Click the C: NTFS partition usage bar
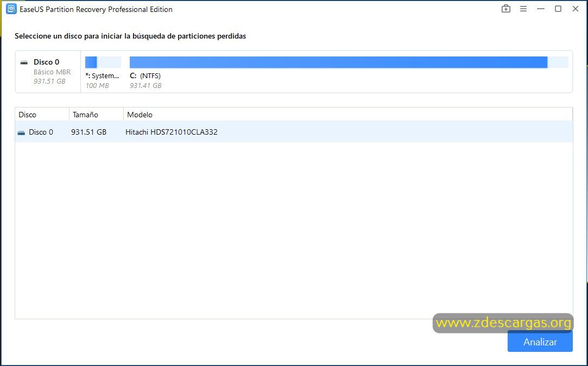The image size is (588, 366). pos(349,62)
